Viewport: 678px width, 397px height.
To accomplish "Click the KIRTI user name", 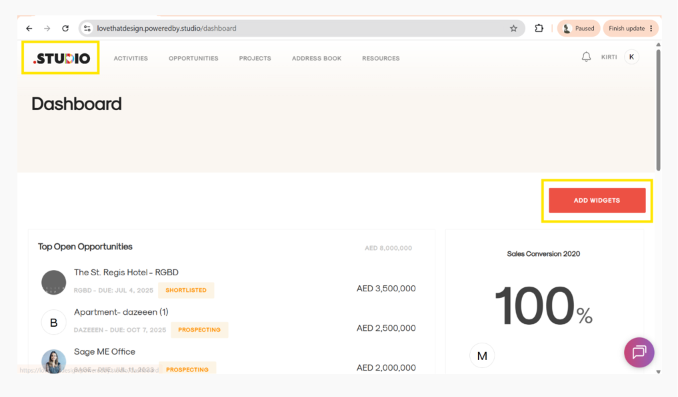I will coord(609,57).
